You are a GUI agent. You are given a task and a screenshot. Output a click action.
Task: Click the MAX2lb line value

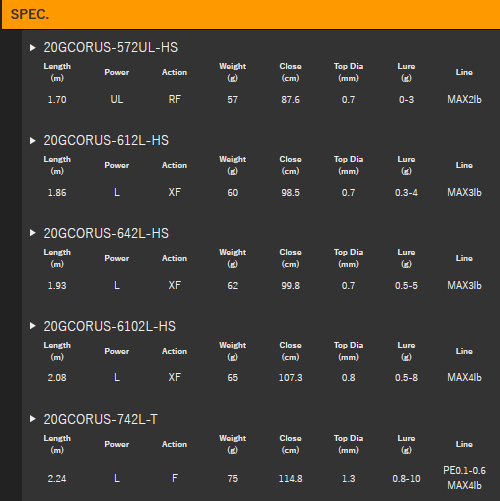(464, 99)
